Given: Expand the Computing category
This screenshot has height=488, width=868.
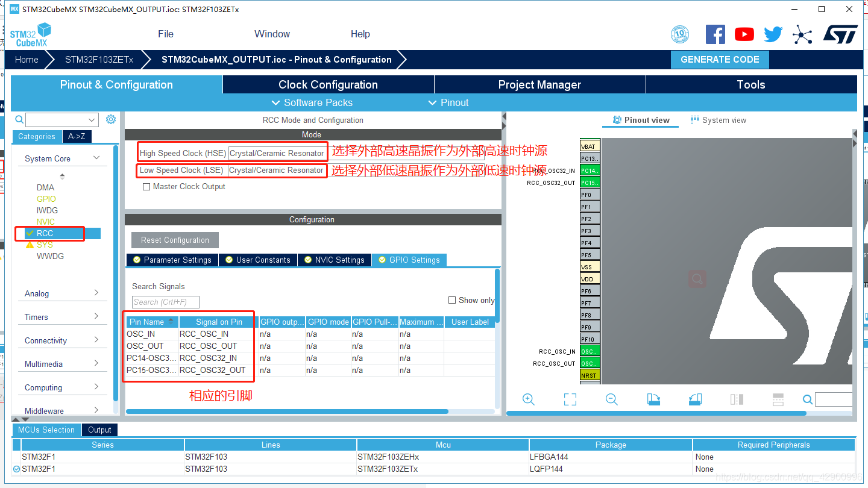Looking at the screenshot, I should click(96, 387).
